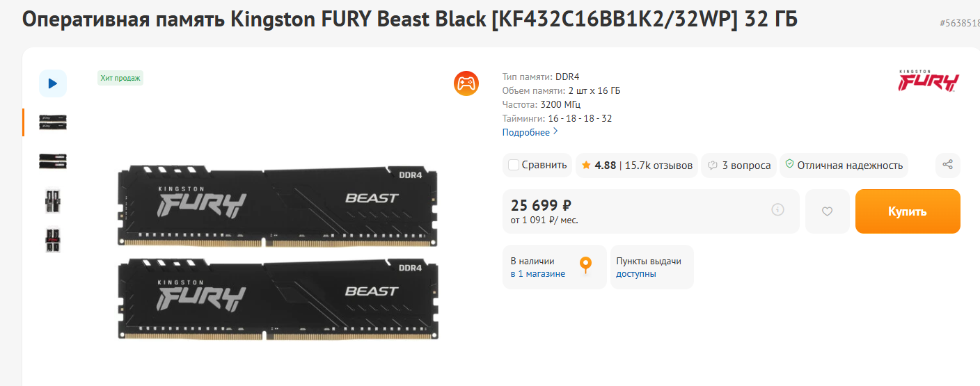Click the gaming controller badge icon
The image size is (980, 386).
[x=466, y=83]
